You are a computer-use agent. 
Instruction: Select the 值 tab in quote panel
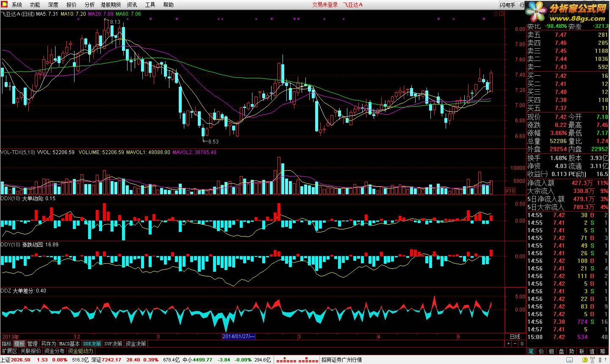pyautogui.click(x=592, y=351)
